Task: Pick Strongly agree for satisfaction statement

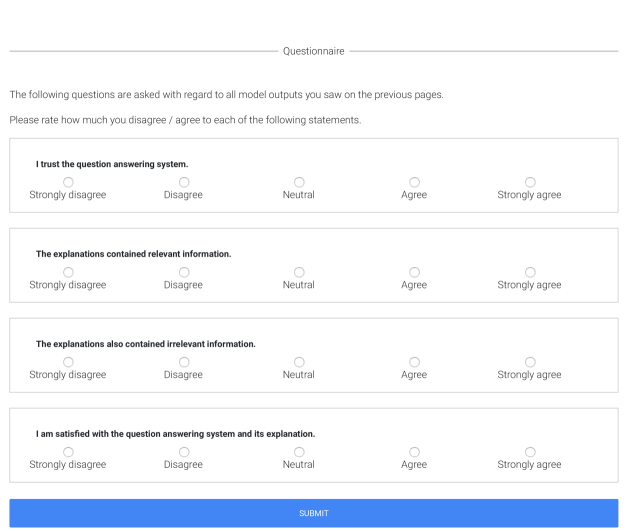Action: click(x=529, y=451)
